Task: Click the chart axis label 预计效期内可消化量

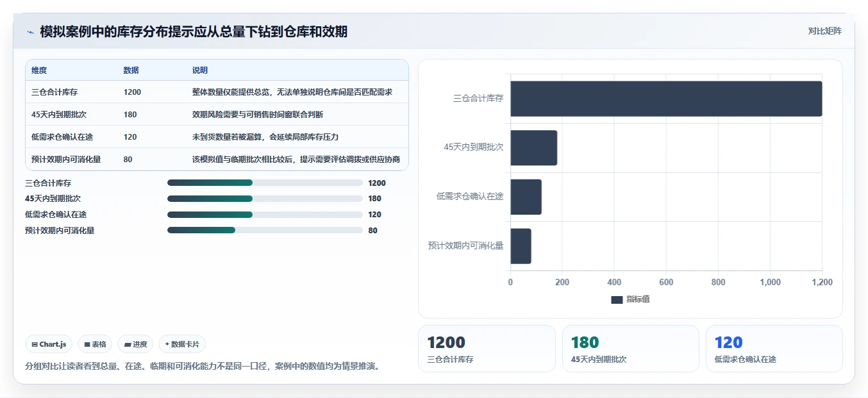Action: pyautogui.click(x=466, y=245)
